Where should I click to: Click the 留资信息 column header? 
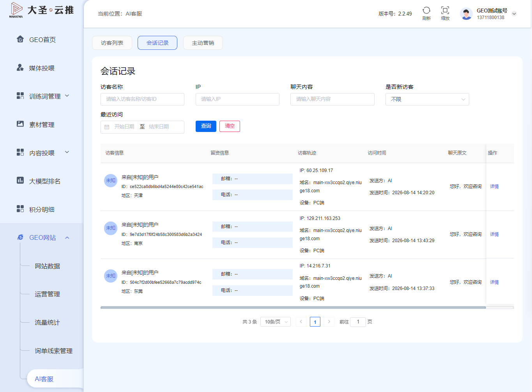219,153
